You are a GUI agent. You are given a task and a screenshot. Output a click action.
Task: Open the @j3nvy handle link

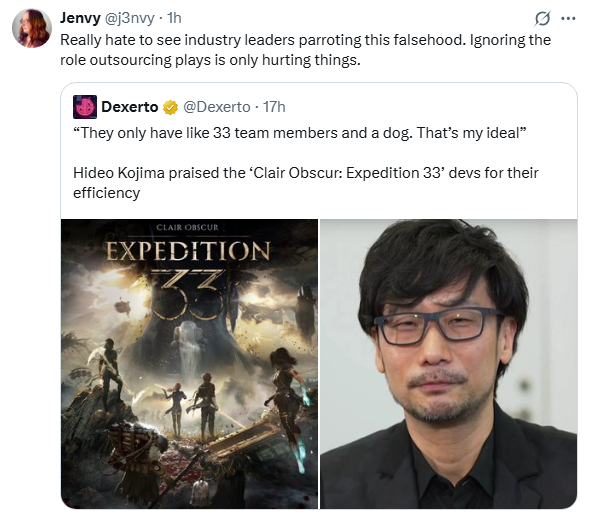pyautogui.click(x=129, y=18)
